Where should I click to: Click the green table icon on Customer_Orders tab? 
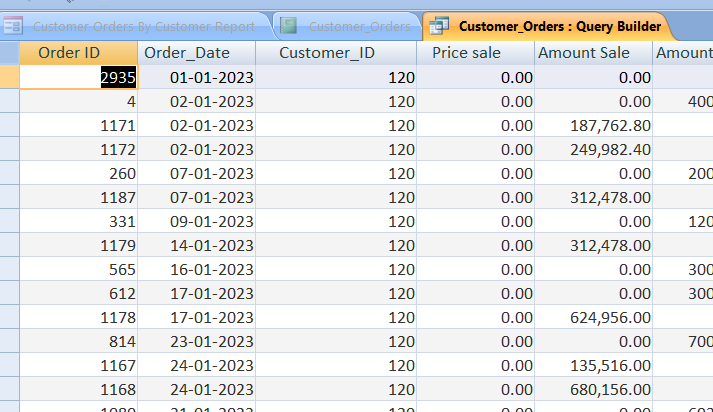tap(288, 25)
